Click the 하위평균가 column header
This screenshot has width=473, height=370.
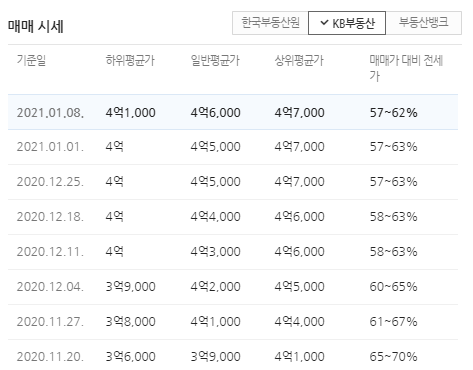pos(130,60)
